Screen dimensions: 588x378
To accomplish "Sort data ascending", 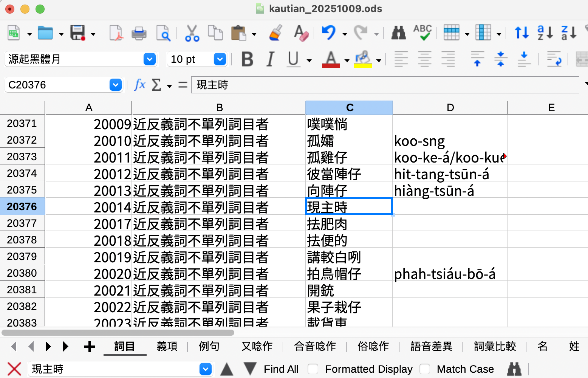I will pyautogui.click(x=545, y=33).
